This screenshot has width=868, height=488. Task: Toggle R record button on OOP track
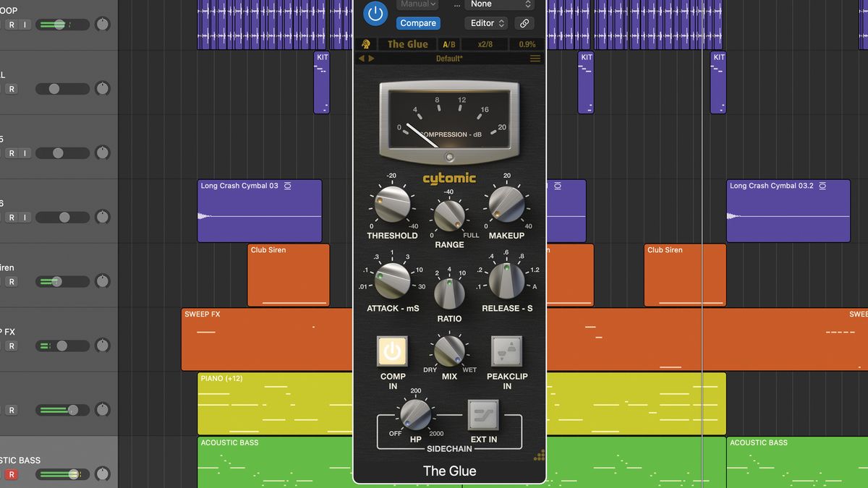click(x=12, y=25)
